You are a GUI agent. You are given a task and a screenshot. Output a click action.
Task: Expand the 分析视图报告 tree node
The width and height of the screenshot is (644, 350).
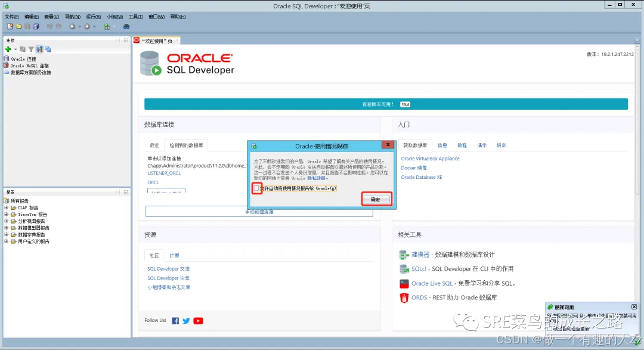coord(6,221)
